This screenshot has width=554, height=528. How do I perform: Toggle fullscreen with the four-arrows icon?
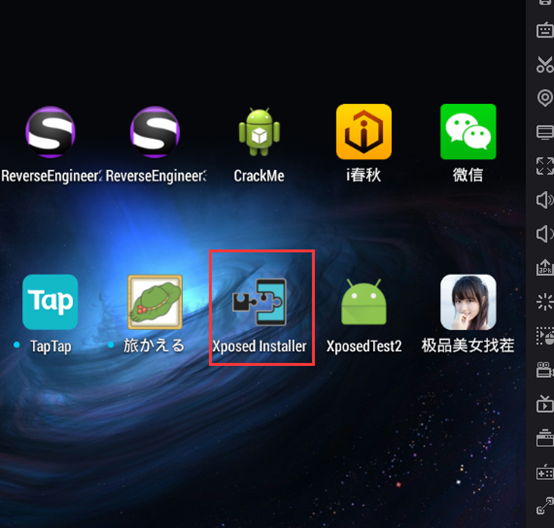(545, 166)
